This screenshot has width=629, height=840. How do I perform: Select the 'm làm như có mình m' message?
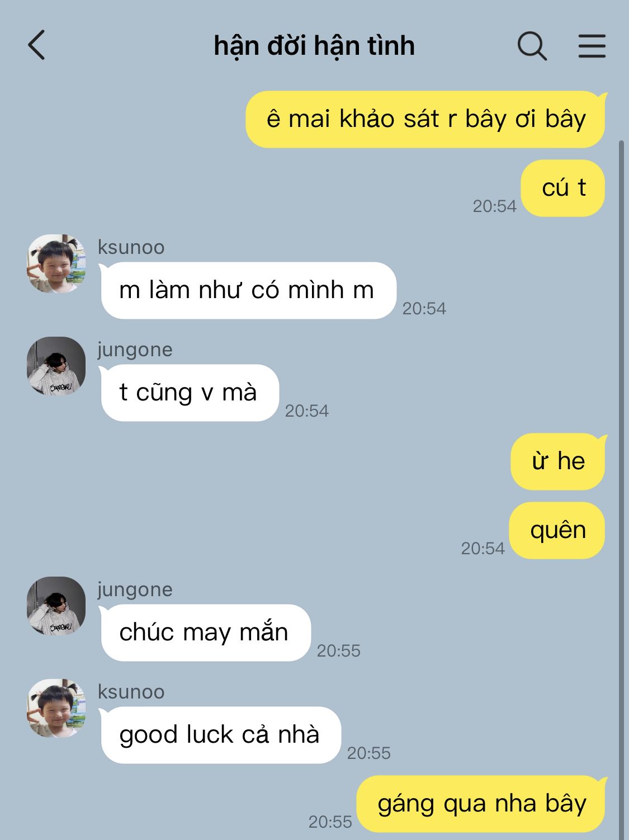[248, 291]
